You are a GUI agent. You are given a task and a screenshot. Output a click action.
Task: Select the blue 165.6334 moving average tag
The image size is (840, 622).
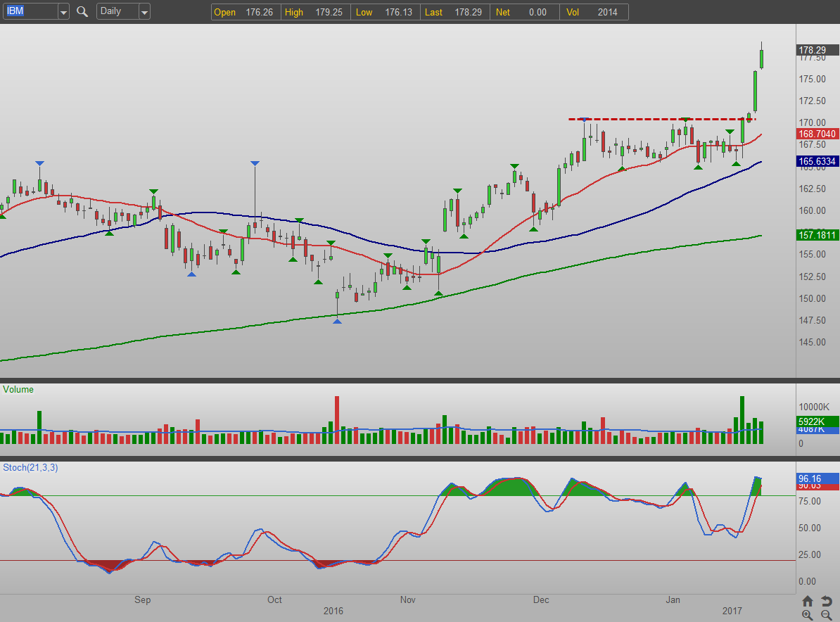point(817,161)
